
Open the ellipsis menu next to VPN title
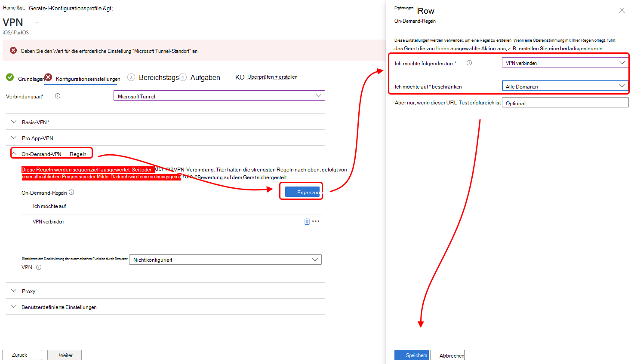pyautogui.click(x=37, y=22)
